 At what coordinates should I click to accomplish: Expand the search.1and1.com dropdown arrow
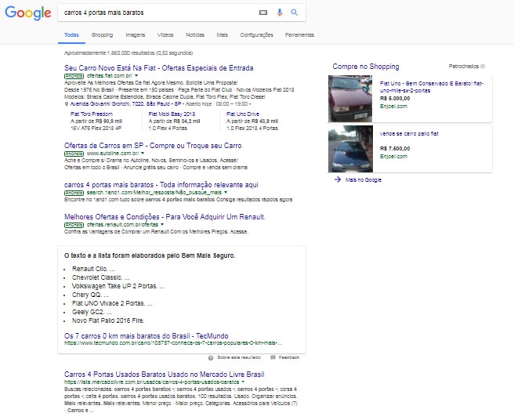pos(226,193)
